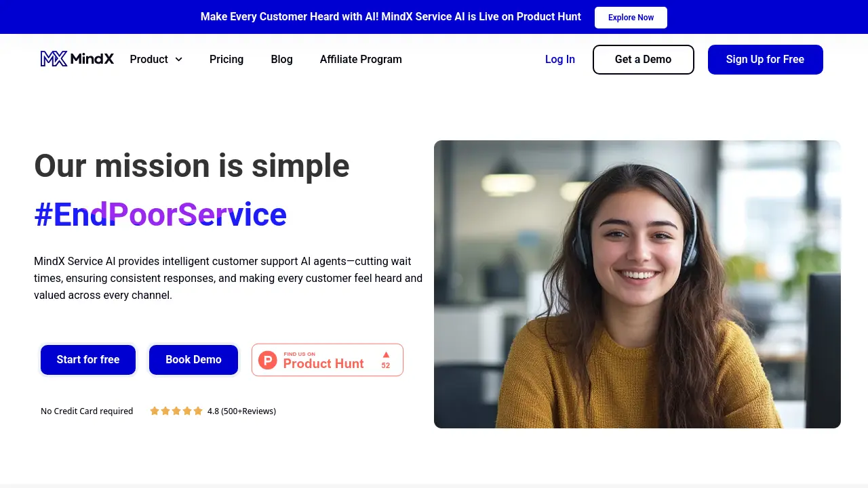Click the Product Hunt P icon on the badge
The image size is (868, 488).
267,359
